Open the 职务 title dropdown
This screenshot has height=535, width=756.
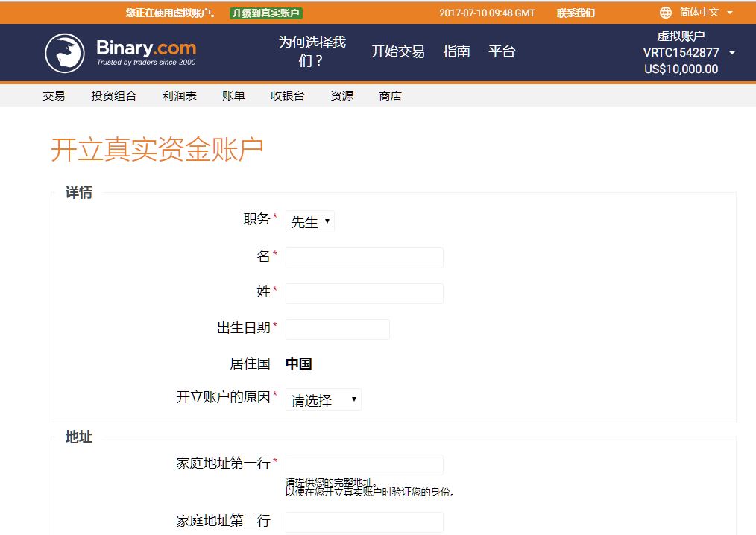pyautogui.click(x=310, y=221)
